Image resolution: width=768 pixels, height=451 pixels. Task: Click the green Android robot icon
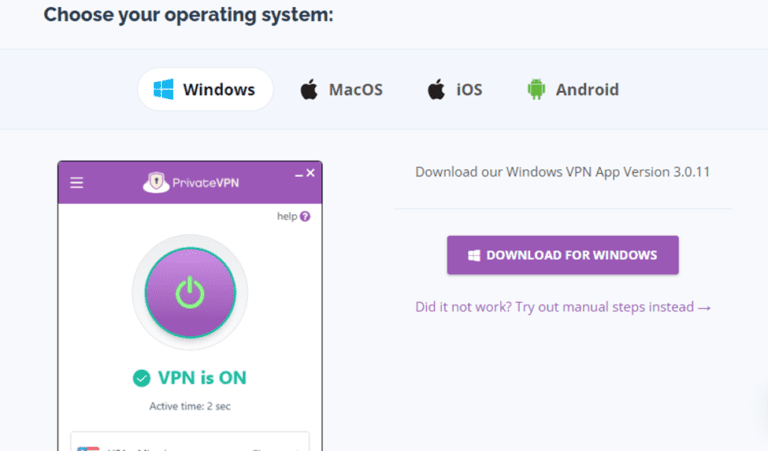[x=536, y=90]
